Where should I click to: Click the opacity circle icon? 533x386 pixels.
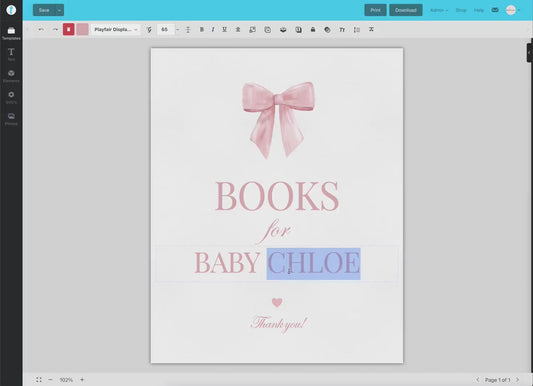[327, 30]
